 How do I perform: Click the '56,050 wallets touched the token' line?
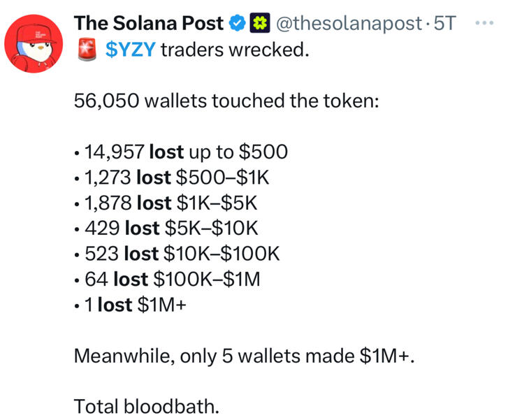click(226, 102)
